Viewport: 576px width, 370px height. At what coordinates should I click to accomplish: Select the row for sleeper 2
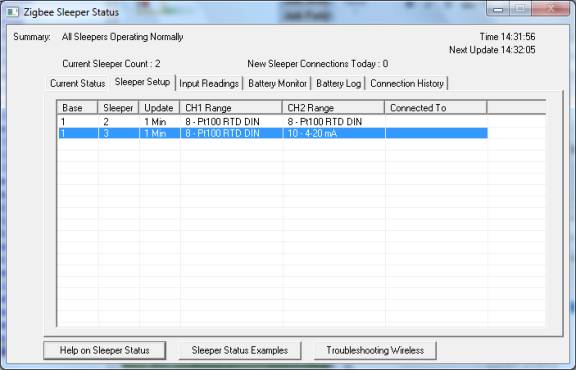click(273, 122)
